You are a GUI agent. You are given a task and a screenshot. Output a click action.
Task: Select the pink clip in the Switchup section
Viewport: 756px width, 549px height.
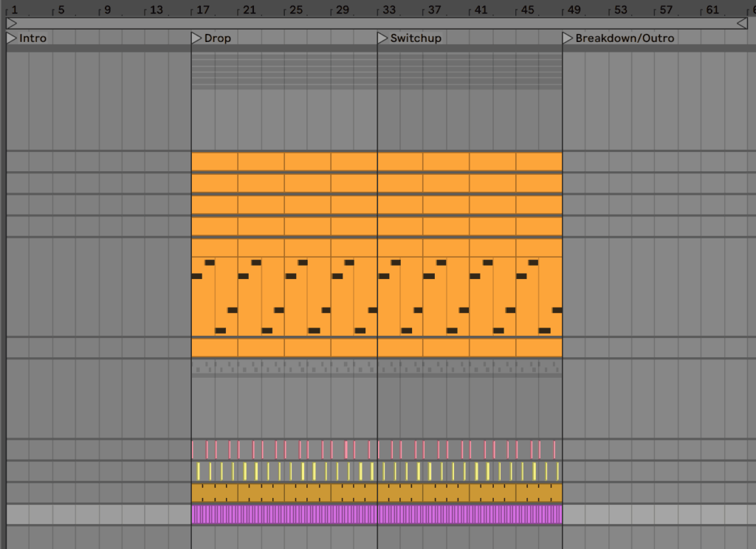470,449
